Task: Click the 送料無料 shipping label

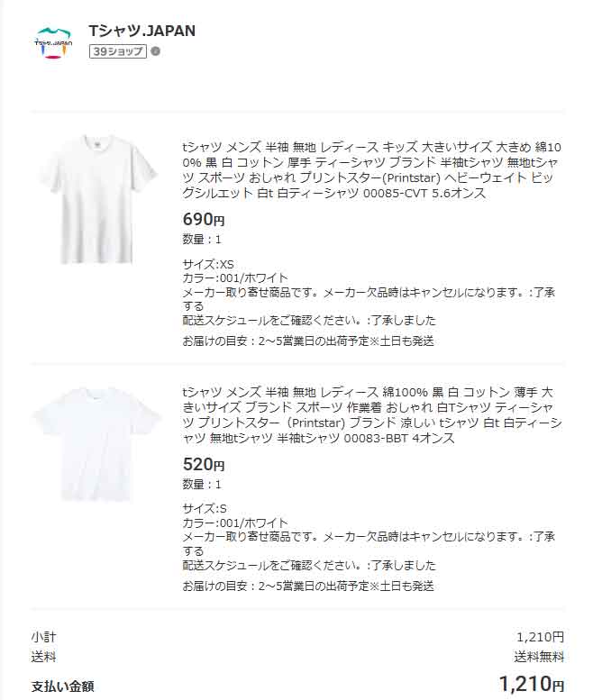Action: (x=540, y=657)
